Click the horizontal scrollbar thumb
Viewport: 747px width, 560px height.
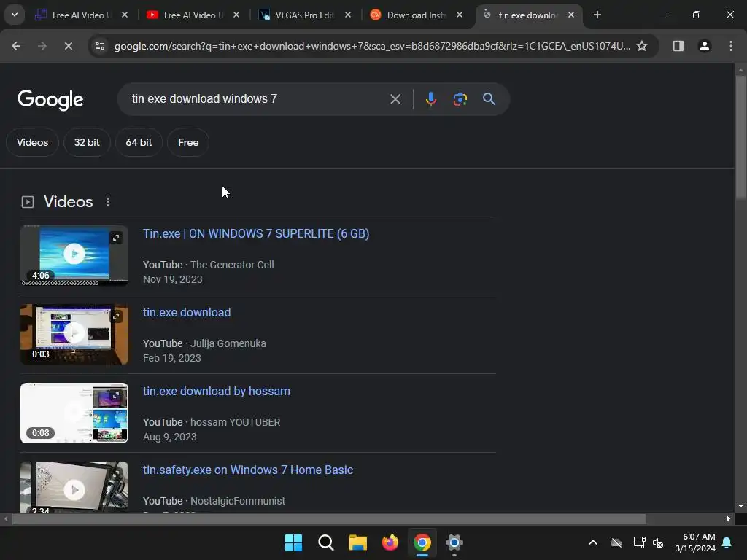(x=329, y=519)
